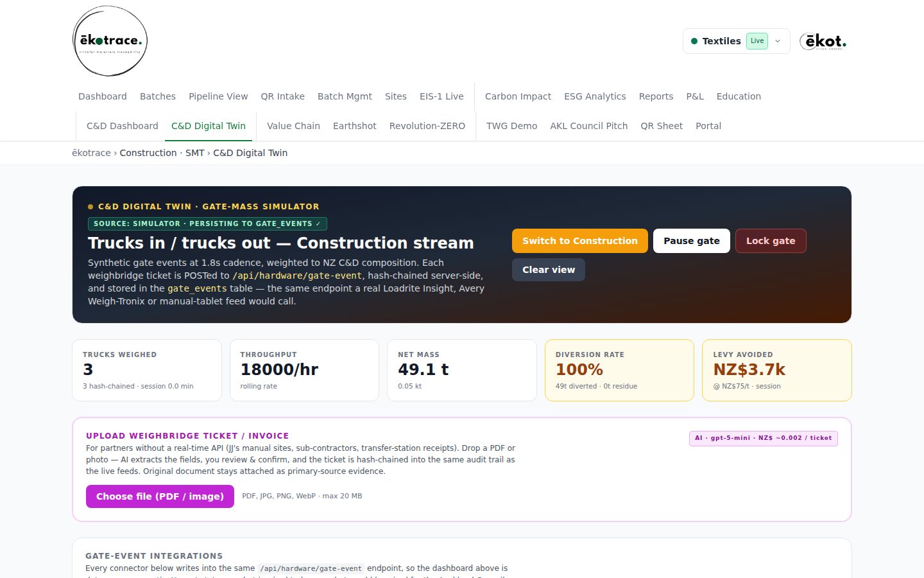924x578 pixels.
Task: Open the Portal tab
Action: pyautogui.click(x=708, y=126)
